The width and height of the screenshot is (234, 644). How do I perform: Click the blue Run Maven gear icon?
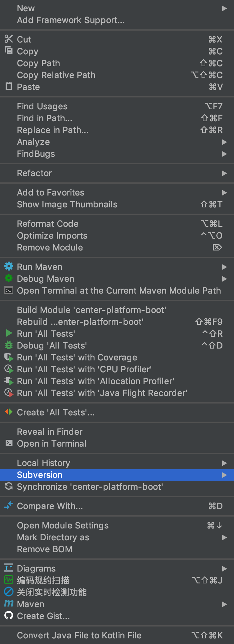pos(9,266)
